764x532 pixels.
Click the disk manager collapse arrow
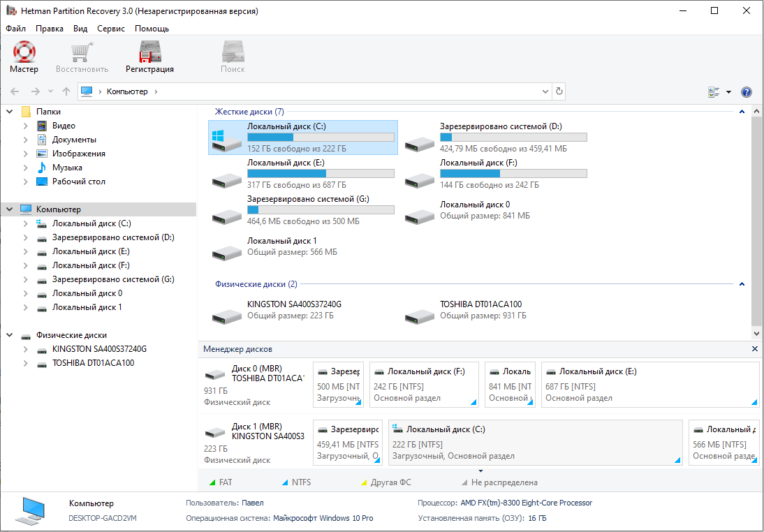pos(481,471)
